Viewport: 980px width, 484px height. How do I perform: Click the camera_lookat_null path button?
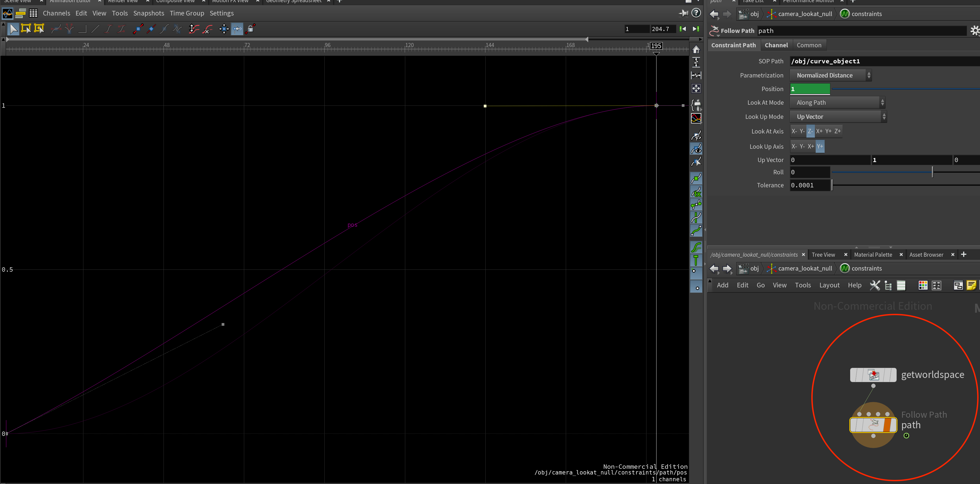800,14
